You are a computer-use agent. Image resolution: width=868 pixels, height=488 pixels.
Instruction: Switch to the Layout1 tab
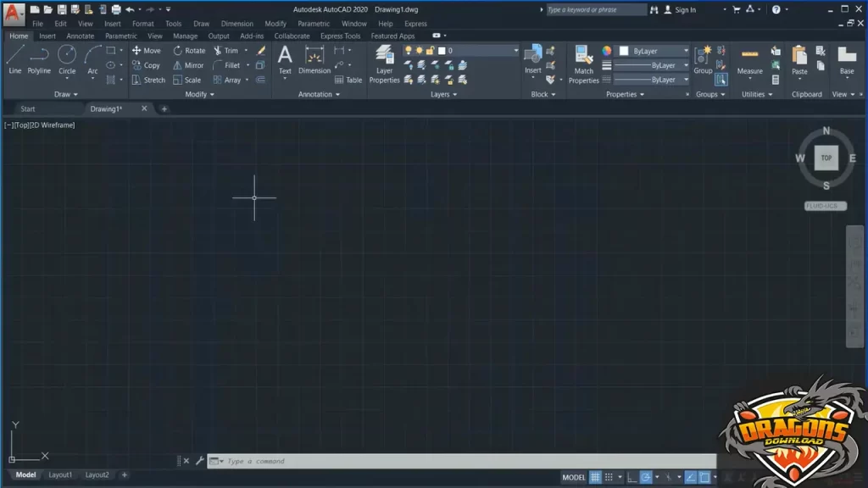tap(60, 475)
